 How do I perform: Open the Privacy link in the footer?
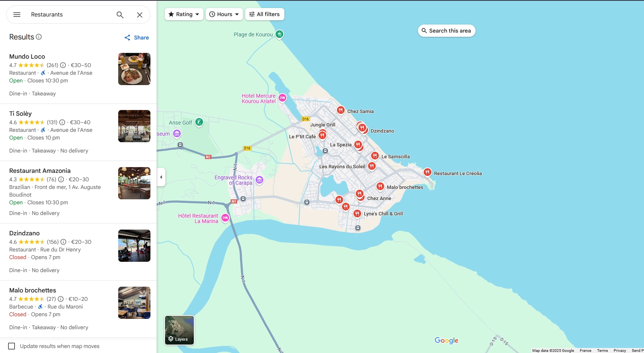point(620,350)
